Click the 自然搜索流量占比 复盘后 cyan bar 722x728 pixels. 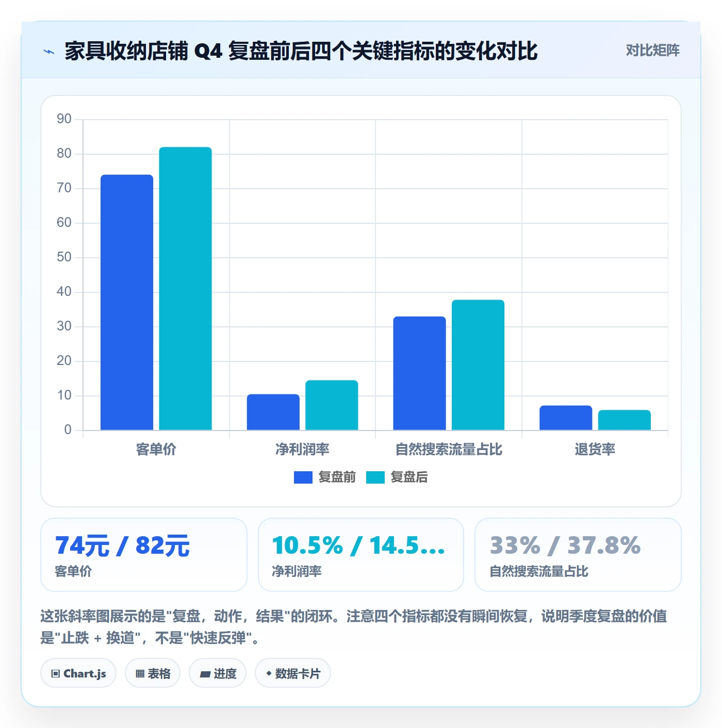(478, 365)
